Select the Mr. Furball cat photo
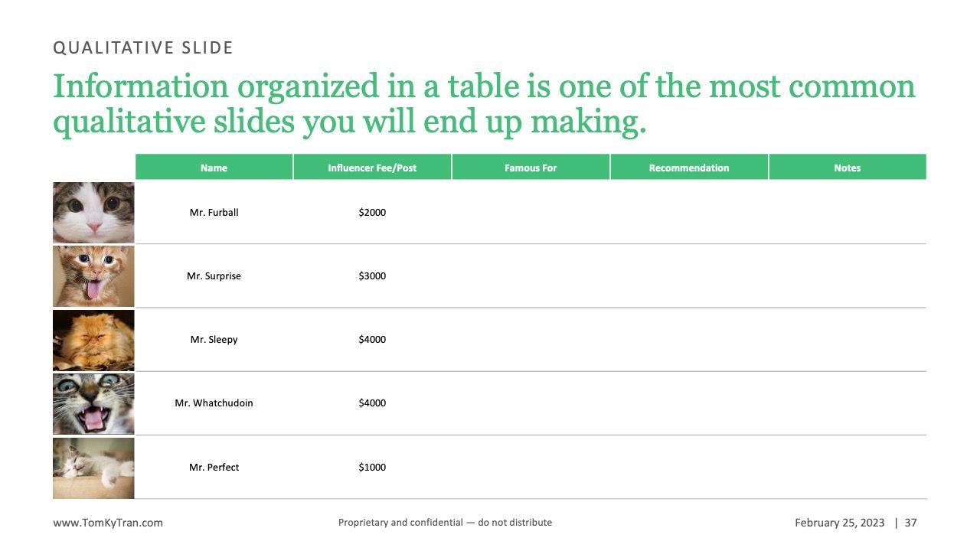This screenshot has width=980, height=551. (x=93, y=213)
